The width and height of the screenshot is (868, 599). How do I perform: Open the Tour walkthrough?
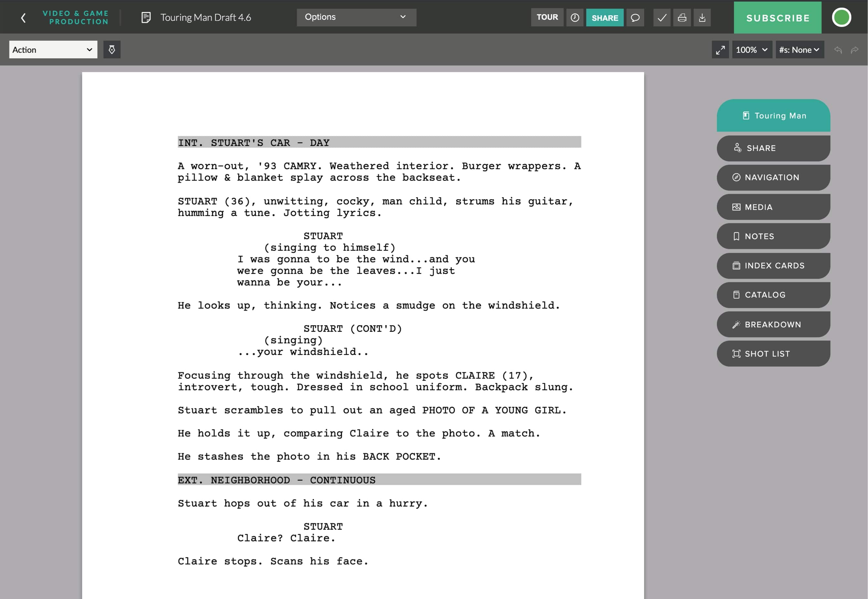pyautogui.click(x=547, y=18)
